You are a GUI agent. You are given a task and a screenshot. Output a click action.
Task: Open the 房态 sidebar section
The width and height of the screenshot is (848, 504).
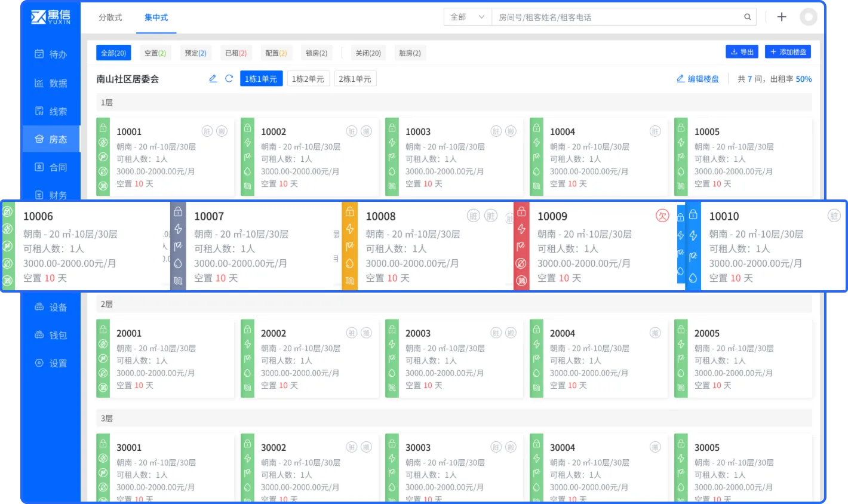click(x=51, y=139)
